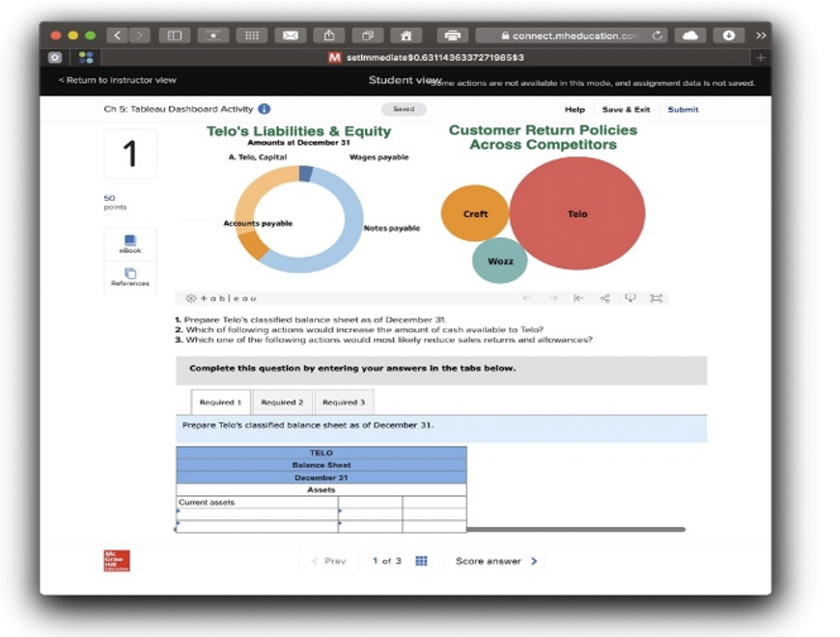Image resolution: width=840 pixels, height=637 pixels.
Task: Click the Help link
Action: click(574, 110)
